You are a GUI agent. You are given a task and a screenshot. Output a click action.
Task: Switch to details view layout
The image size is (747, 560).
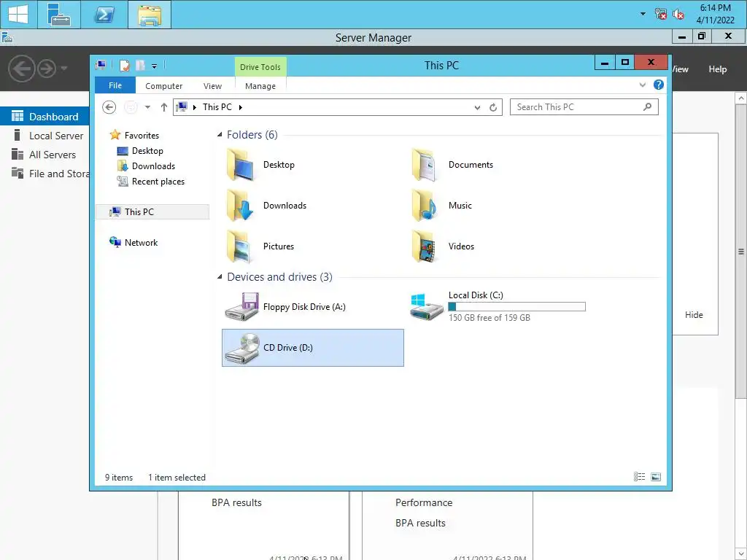pos(639,477)
